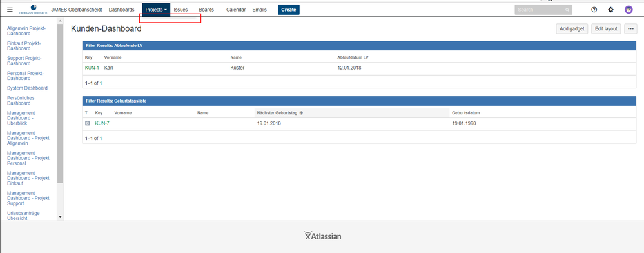Screen dimensions: 644x253
Task: Open the hamburger sidebar menu icon
Action: [x=10, y=10]
